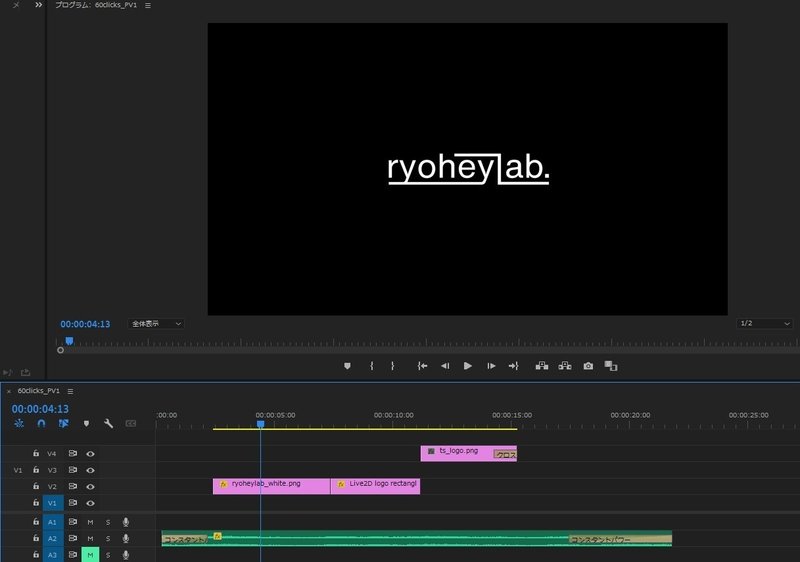Toggle lock on track V2
Viewport: 800px width, 562px height.
click(36, 486)
